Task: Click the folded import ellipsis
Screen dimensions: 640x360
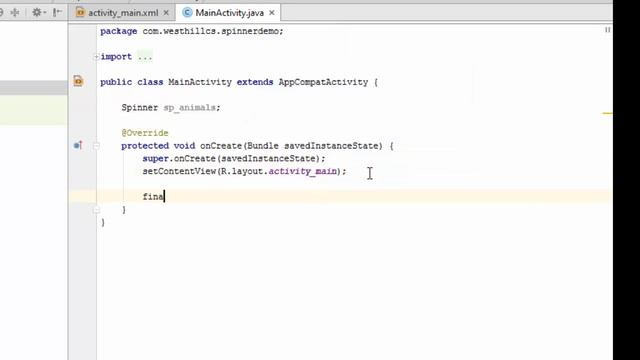Action: [145, 57]
